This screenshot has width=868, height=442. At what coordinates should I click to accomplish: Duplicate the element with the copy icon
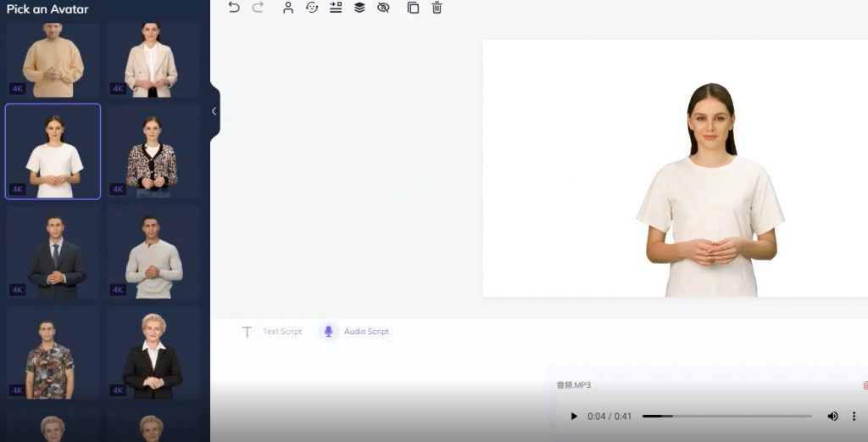click(x=413, y=8)
